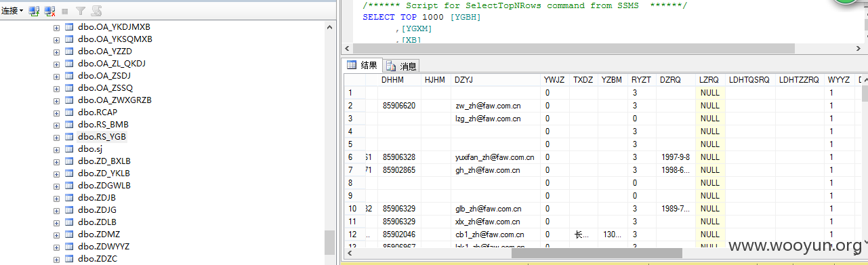The image size is (868, 265).
Task: Click the Object Explorer vertical scrollbar thumb
Action: [x=329, y=242]
